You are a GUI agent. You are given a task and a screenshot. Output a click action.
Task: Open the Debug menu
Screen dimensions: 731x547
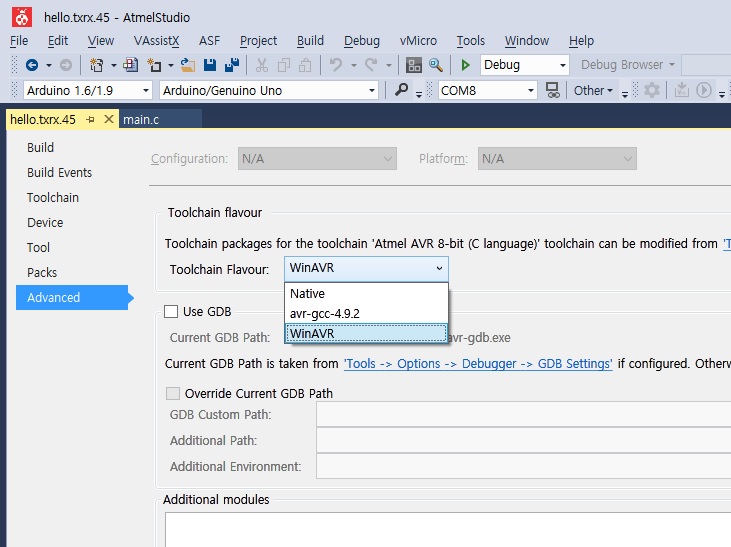point(362,41)
